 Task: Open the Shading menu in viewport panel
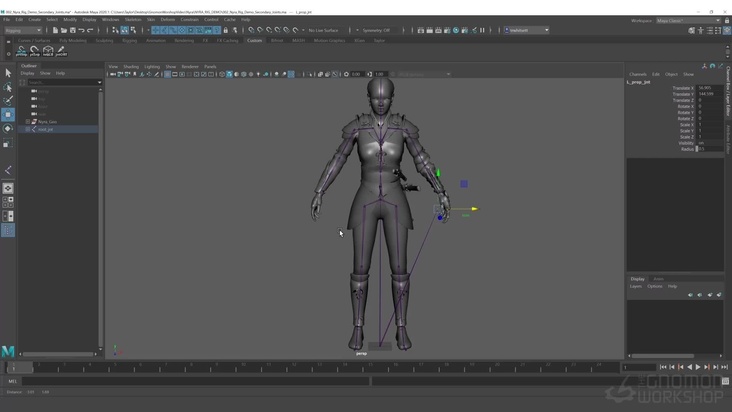pyautogui.click(x=131, y=67)
